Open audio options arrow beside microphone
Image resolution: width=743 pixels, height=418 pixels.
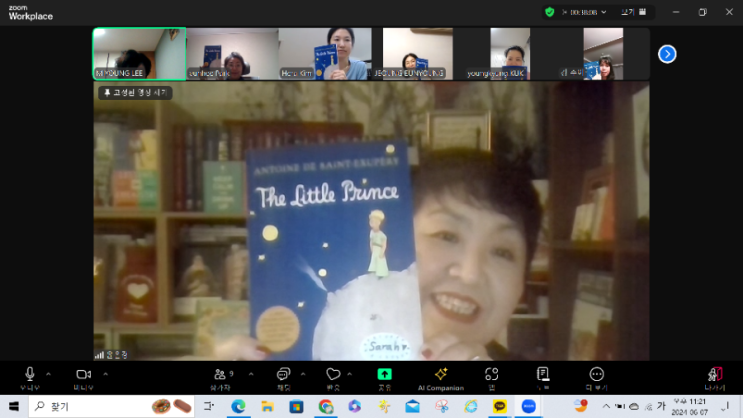pyautogui.click(x=48, y=374)
